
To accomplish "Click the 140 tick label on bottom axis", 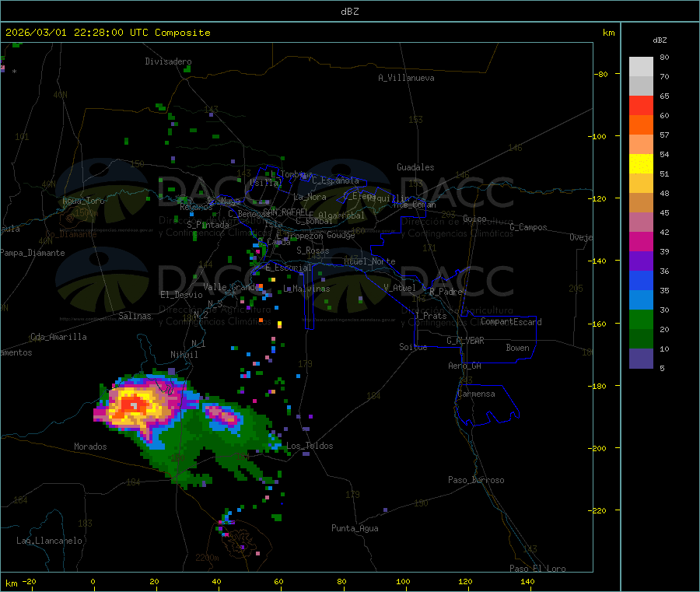I will pyautogui.click(x=527, y=581).
